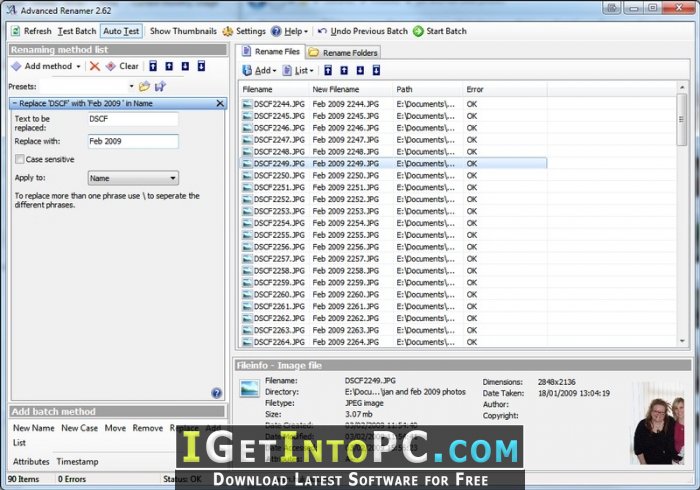Open the 'Apply to' Name dropdown
700x490 pixels.
(x=133, y=178)
